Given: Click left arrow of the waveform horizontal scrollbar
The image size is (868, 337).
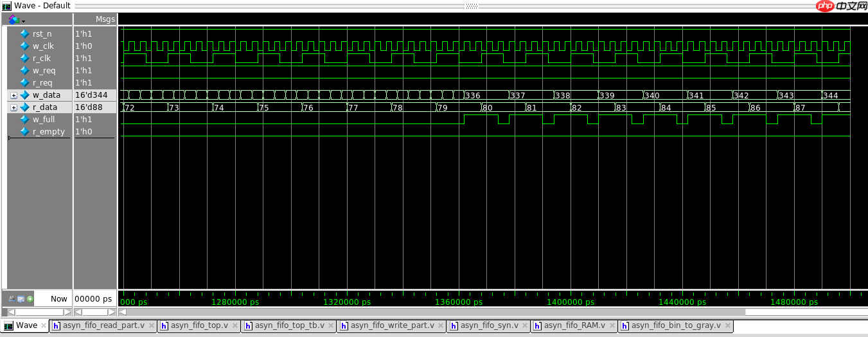Looking at the screenshot, I should point(123,312).
